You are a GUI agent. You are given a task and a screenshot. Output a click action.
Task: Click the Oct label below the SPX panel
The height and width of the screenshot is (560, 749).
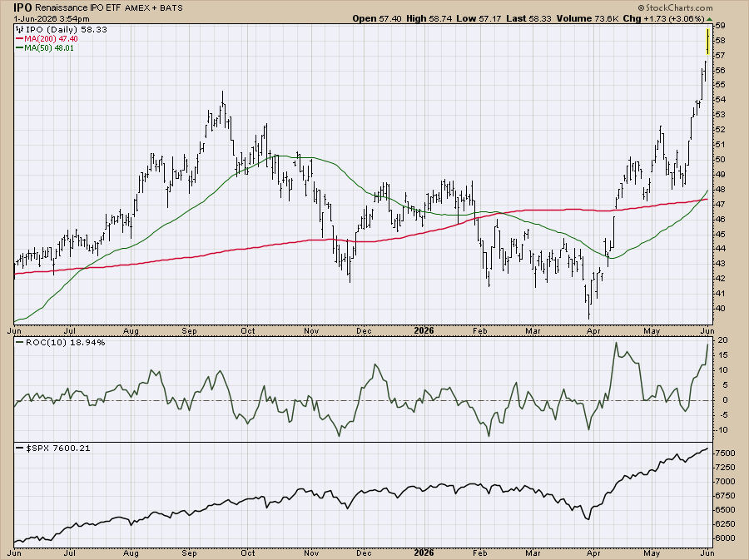(x=248, y=553)
